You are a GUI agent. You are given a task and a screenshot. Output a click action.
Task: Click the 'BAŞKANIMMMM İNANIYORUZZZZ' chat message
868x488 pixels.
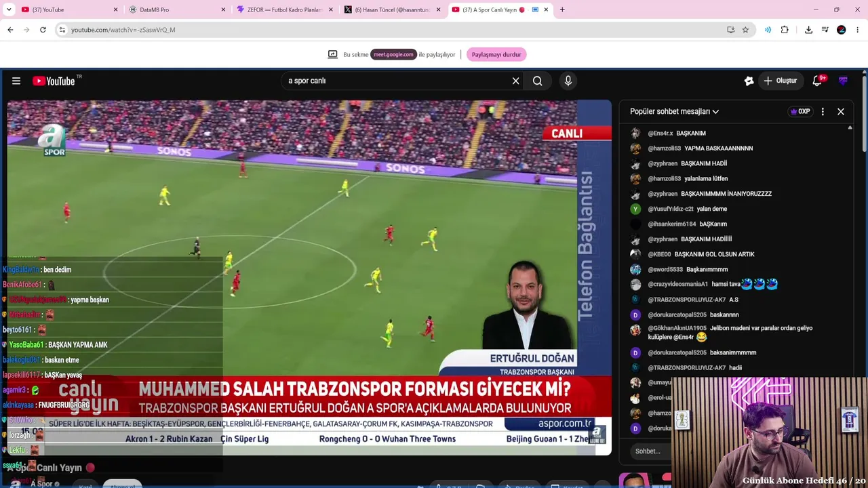(726, 194)
